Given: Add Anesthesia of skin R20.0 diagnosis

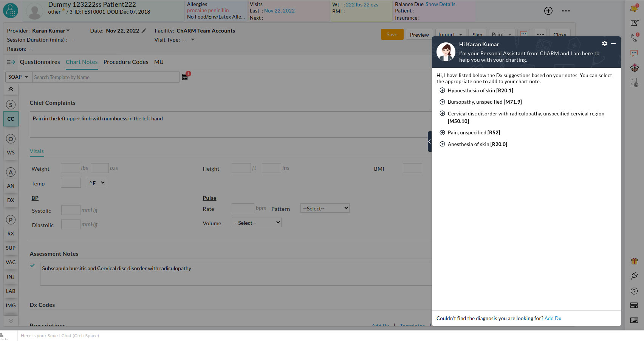Looking at the screenshot, I should (x=442, y=144).
